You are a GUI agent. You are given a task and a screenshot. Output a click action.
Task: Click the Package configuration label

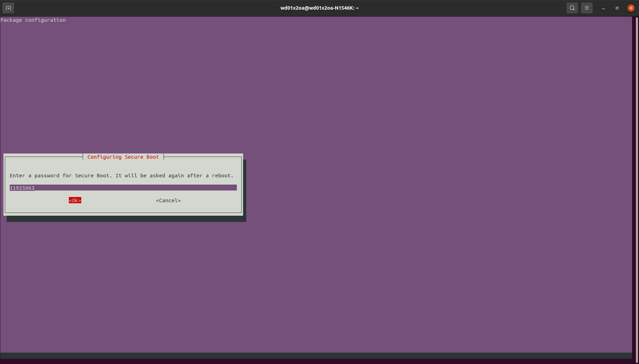33,20
